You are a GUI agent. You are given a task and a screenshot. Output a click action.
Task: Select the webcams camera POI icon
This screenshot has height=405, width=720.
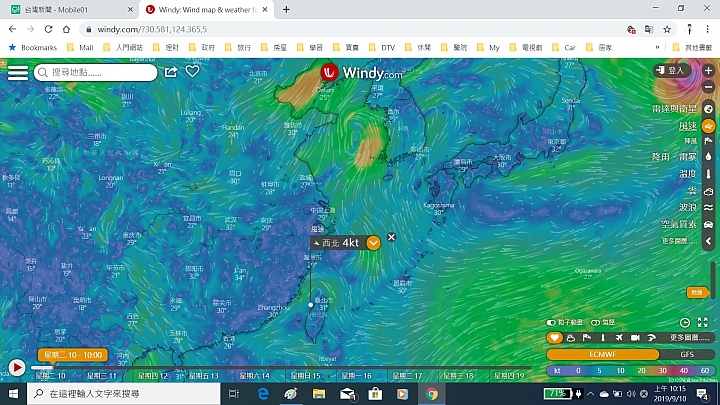635,338
